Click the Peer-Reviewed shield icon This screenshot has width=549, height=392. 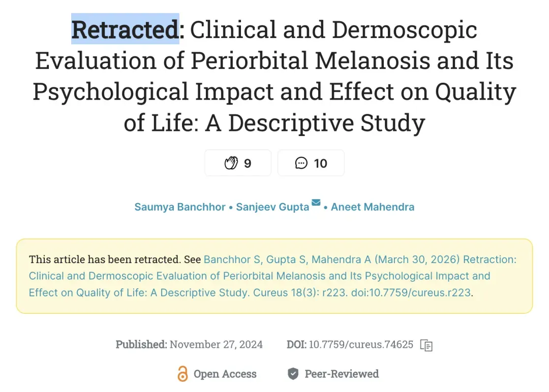tap(293, 374)
